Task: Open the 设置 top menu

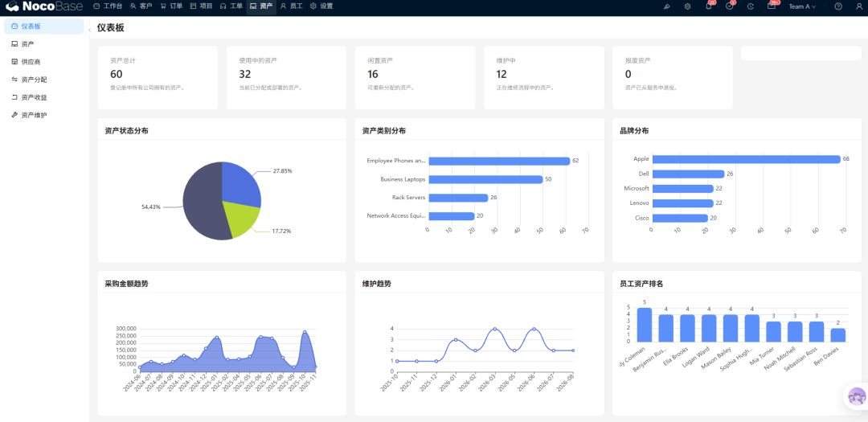Action: (321, 6)
